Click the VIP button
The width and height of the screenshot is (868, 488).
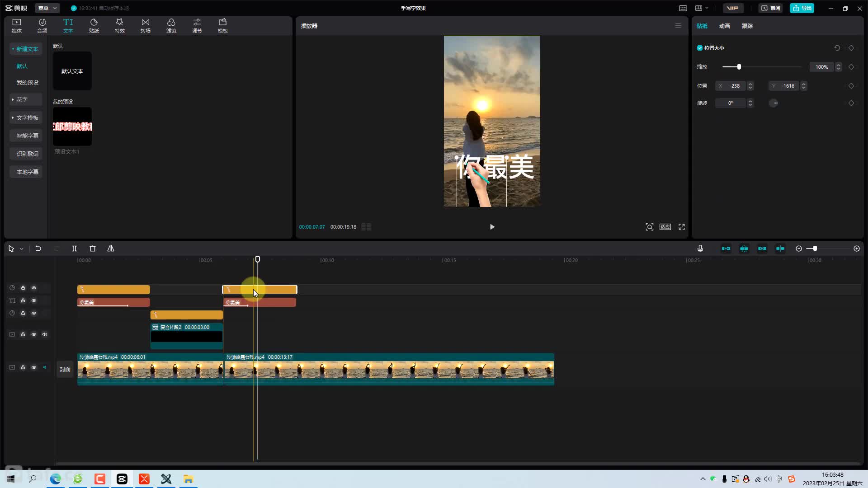point(733,8)
